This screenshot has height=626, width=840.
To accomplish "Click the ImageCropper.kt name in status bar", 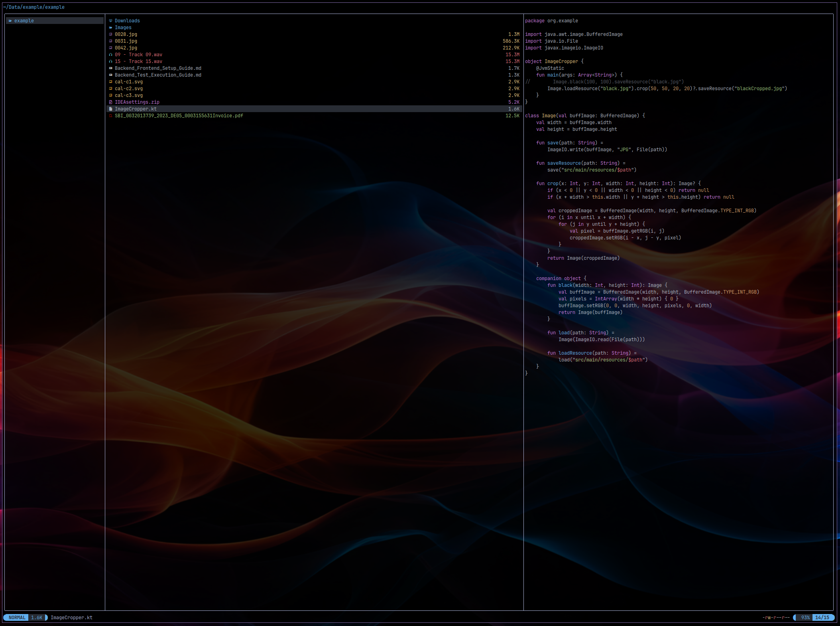I will (72, 618).
